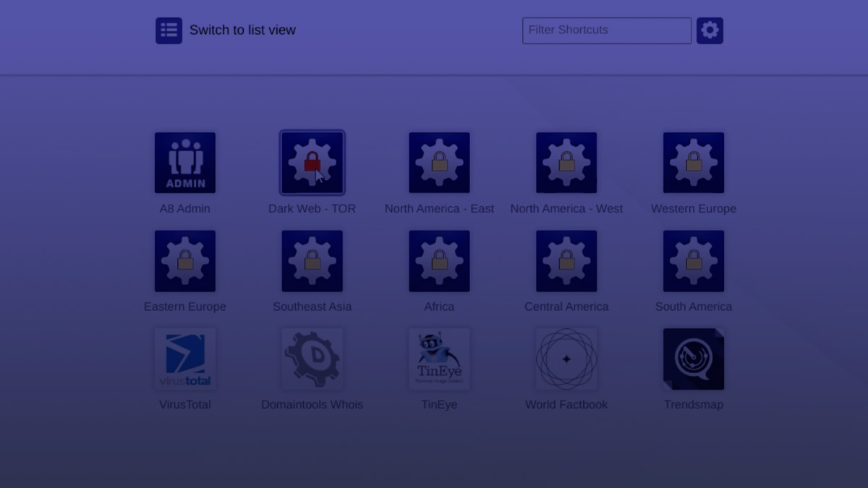Click the Central America label text
The width and height of the screenshot is (868, 488).
[x=566, y=307]
